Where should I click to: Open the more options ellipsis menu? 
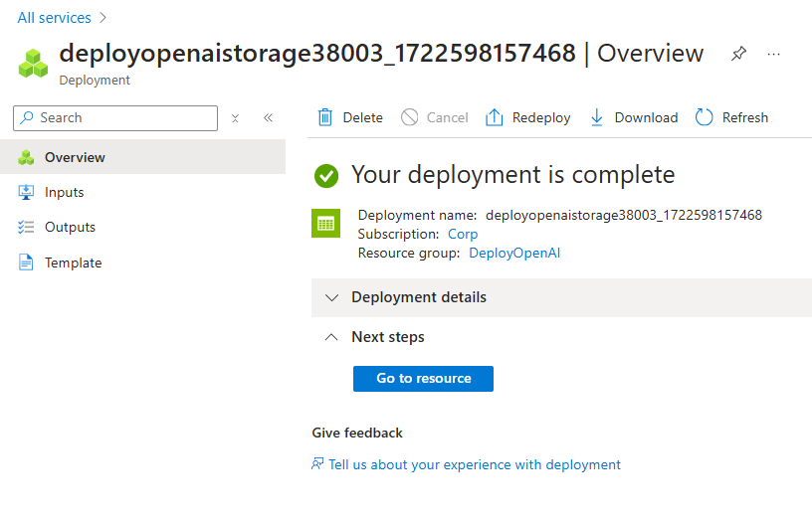click(773, 54)
